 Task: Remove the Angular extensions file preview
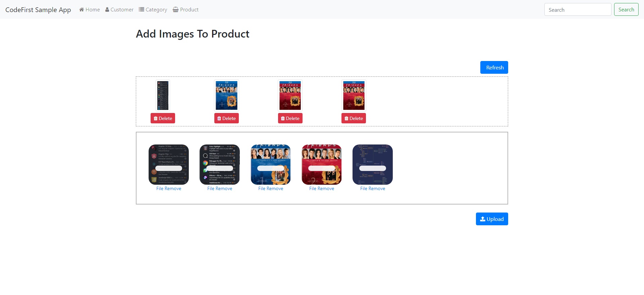169,188
